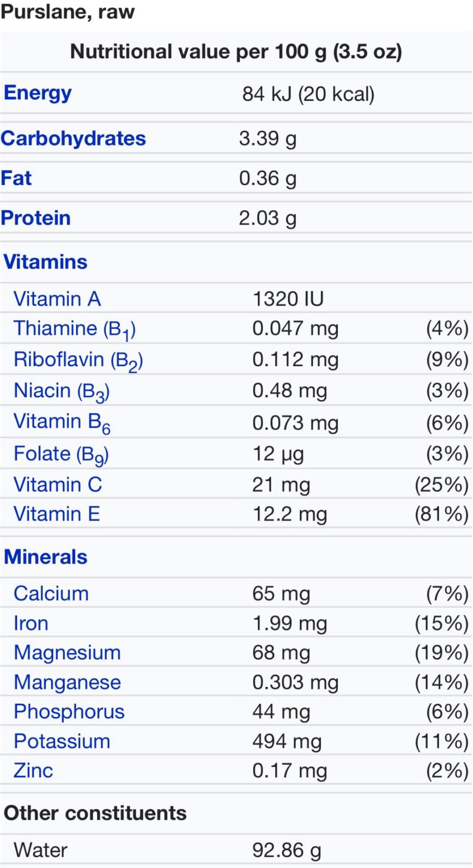Image resolution: width=473 pixels, height=868 pixels.
Task: Open the Vitamin B6 link
Action: (62, 423)
